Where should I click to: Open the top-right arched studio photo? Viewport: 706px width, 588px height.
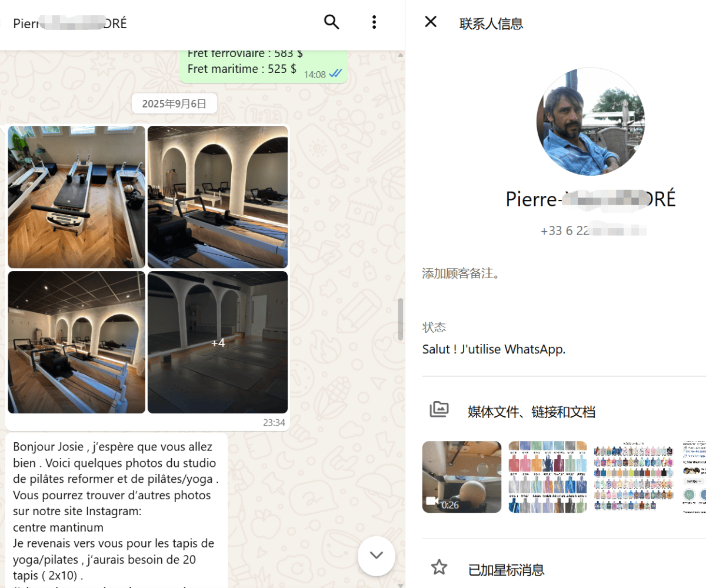pos(218,197)
